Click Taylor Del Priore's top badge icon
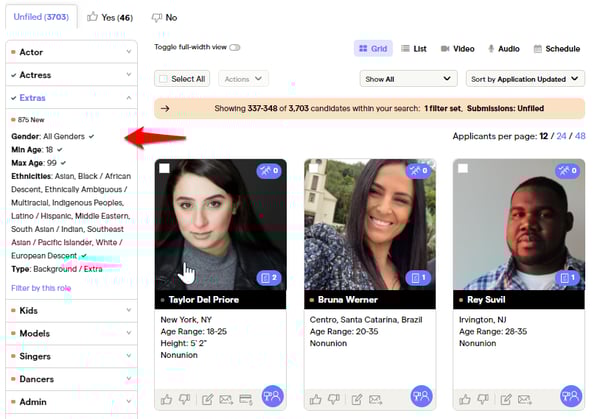 coord(269,171)
